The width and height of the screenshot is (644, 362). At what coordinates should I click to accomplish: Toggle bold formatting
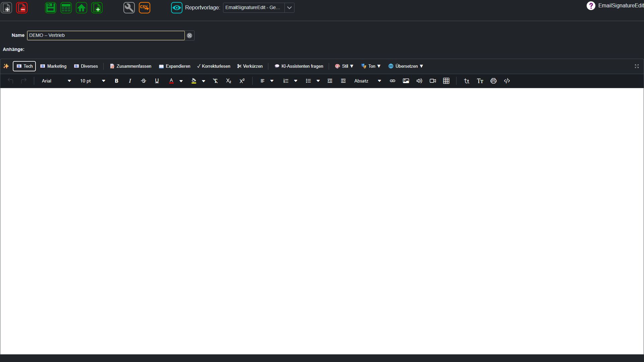116,81
